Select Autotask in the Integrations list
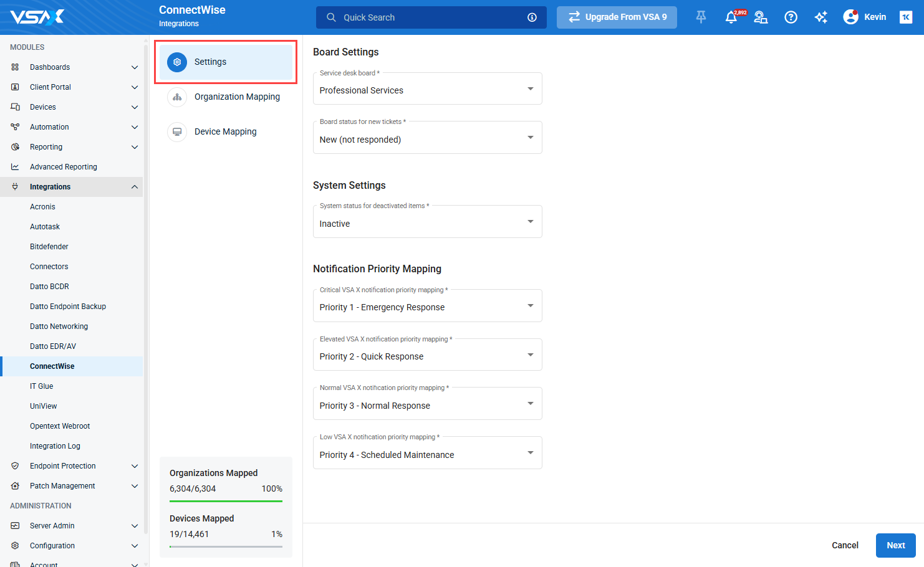924x567 pixels. click(x=45, y=227)
